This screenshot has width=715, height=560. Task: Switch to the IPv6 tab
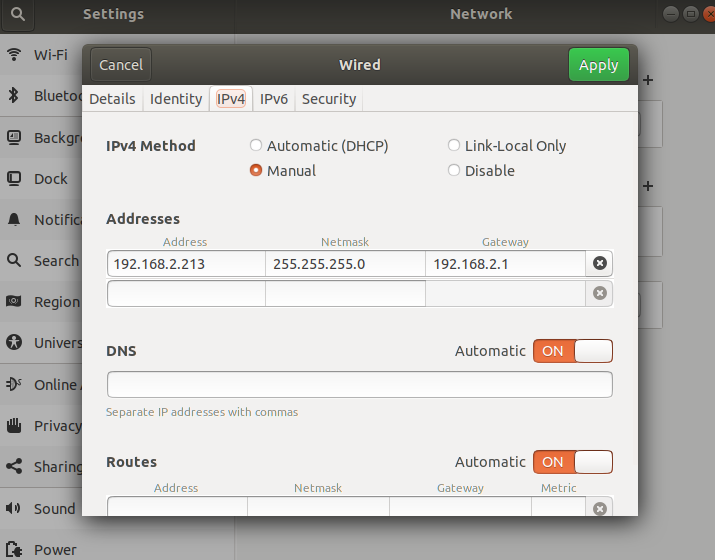[274, 99]
